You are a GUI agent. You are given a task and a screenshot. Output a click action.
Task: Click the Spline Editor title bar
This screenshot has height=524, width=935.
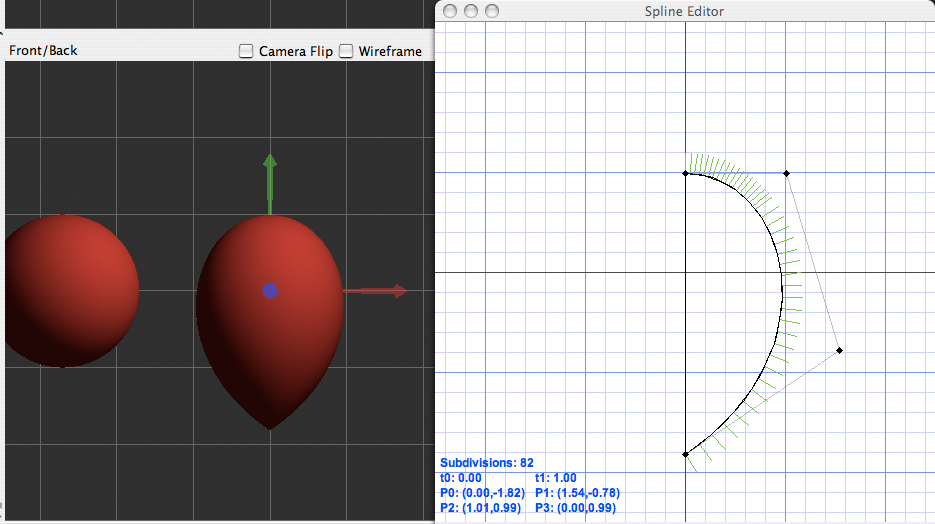click(684, 11)
